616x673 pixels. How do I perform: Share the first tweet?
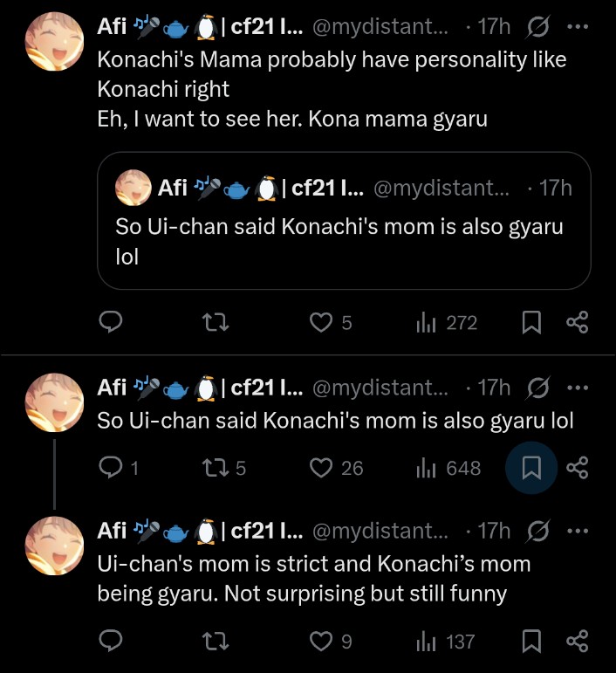(x=577, y=323)
